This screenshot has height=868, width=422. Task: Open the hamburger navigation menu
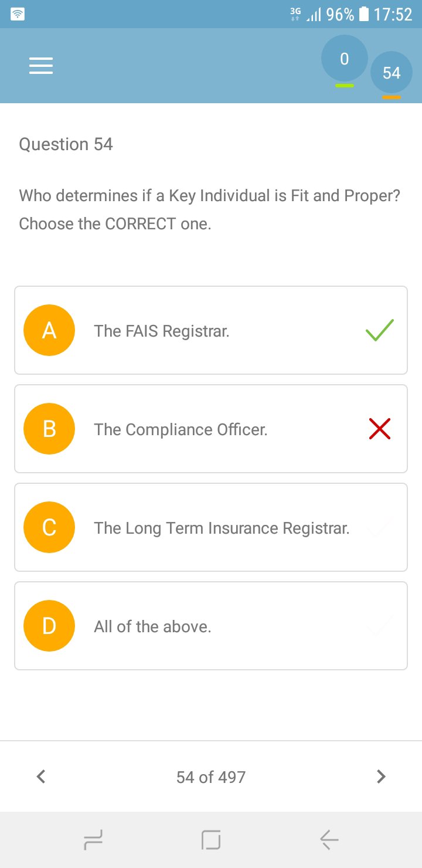pyautogui.click(x=41, y=66)
